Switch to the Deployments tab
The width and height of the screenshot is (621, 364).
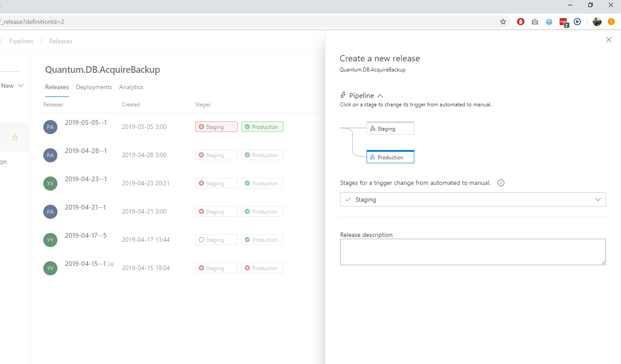click(94, 87)
